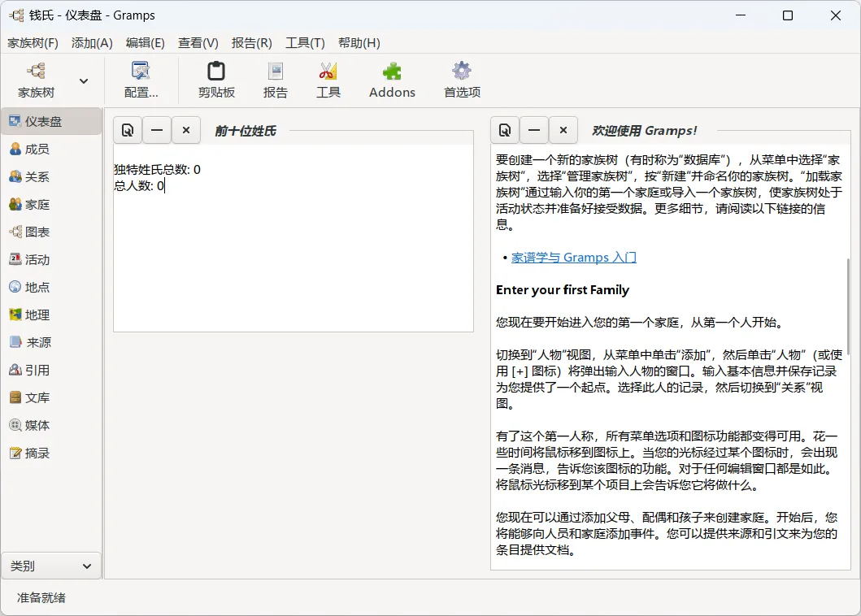Click the 总人数: 0 line
Screen dimensions: 861x616
coord(139,185)
